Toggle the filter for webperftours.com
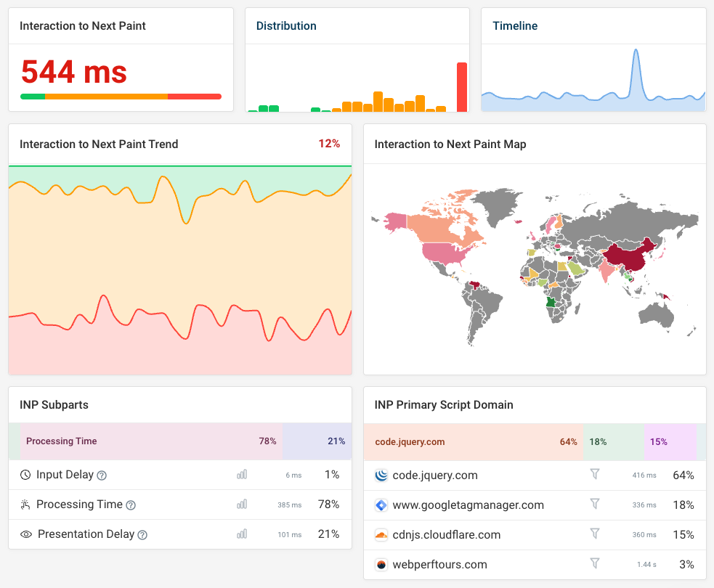714x588 pixels. coord(595,564)
